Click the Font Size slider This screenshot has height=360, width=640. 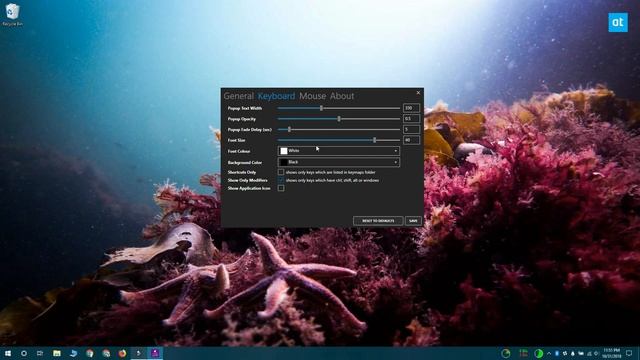(x=339, y=140)
